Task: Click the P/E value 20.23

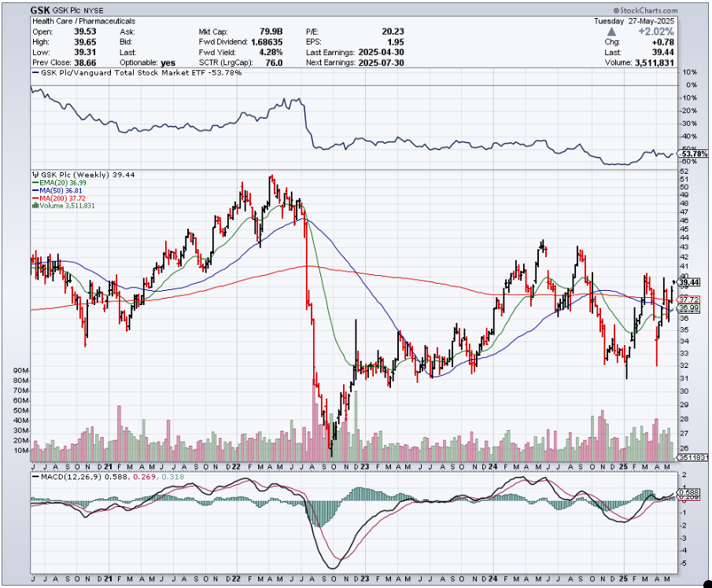Action: (x=393, y=31)
